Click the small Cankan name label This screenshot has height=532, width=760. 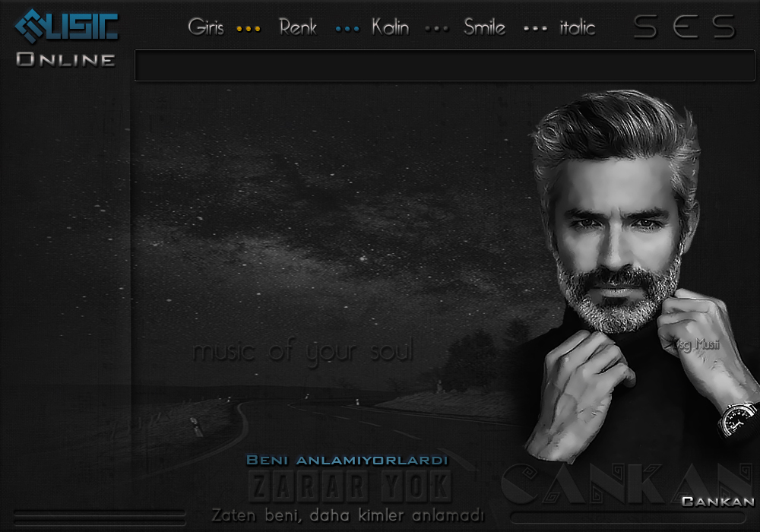coord(717,502)
